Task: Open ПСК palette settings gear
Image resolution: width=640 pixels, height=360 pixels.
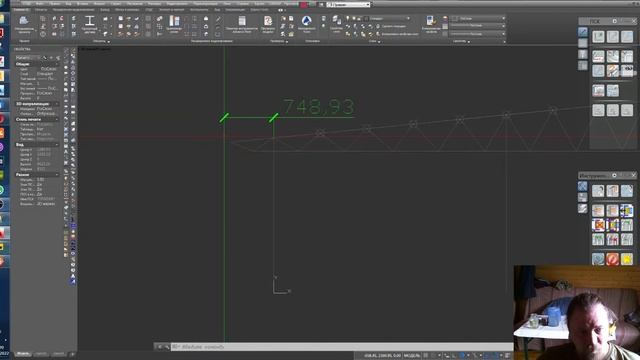Action: pos(614,21)
